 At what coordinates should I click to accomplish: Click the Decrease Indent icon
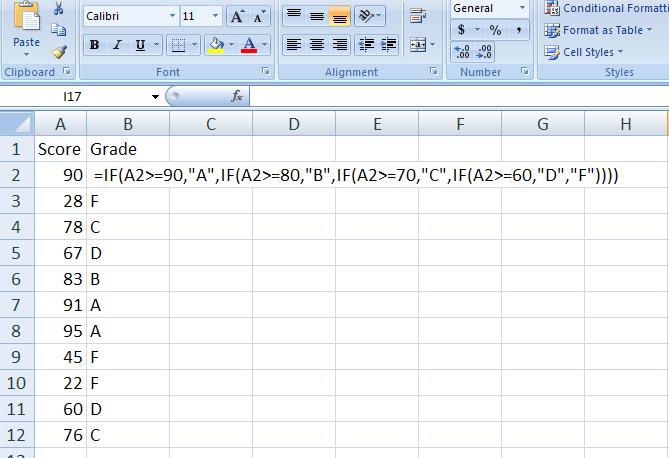[x=366, y=45]
